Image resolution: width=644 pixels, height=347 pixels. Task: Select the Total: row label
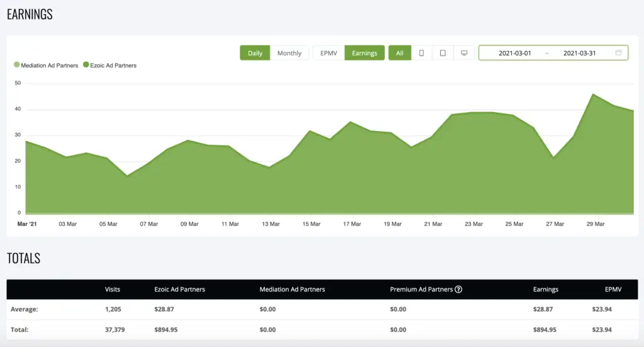[x=19, y=330]
